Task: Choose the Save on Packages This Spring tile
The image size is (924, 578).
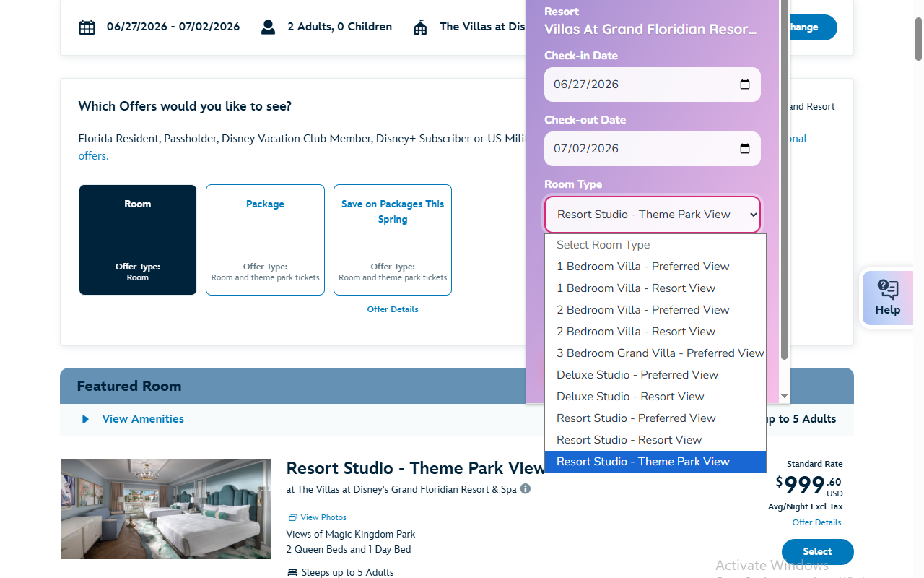Action: (x=392, y=239)
